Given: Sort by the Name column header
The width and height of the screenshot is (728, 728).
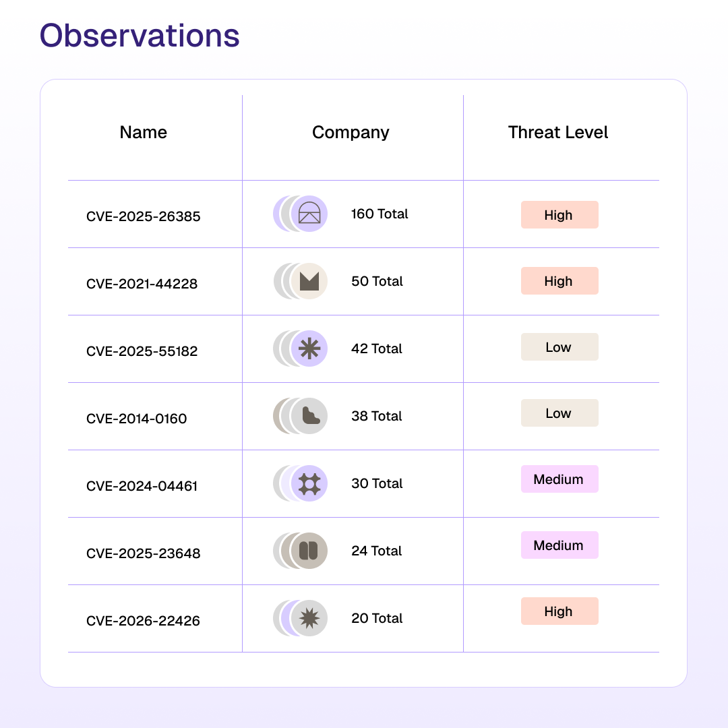Looking at the screenshot, I should point(144,133).
